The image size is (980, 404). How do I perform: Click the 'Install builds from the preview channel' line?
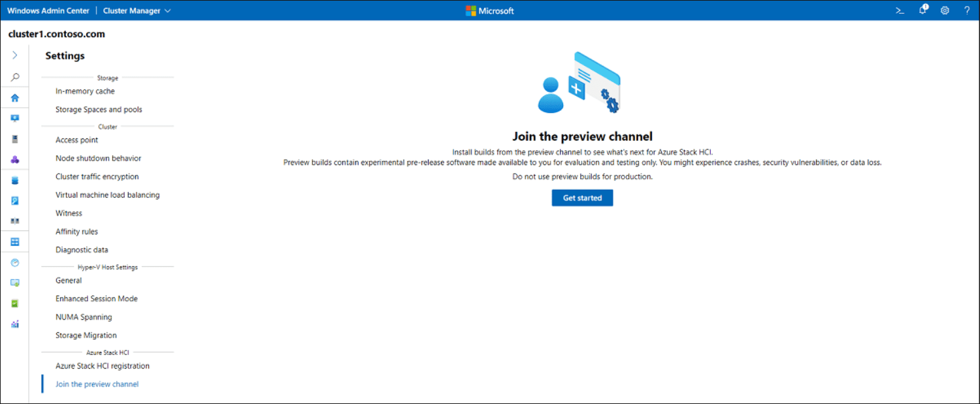coord(582,152)
